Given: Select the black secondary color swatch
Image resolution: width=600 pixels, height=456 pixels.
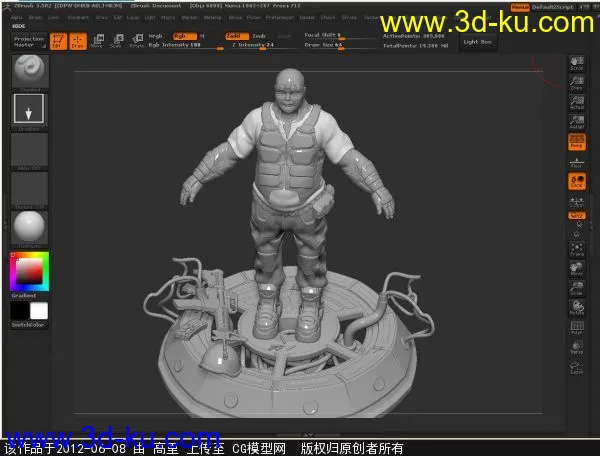Looking at the screenshot, I should pyautogui.click(x=20, y=311).
